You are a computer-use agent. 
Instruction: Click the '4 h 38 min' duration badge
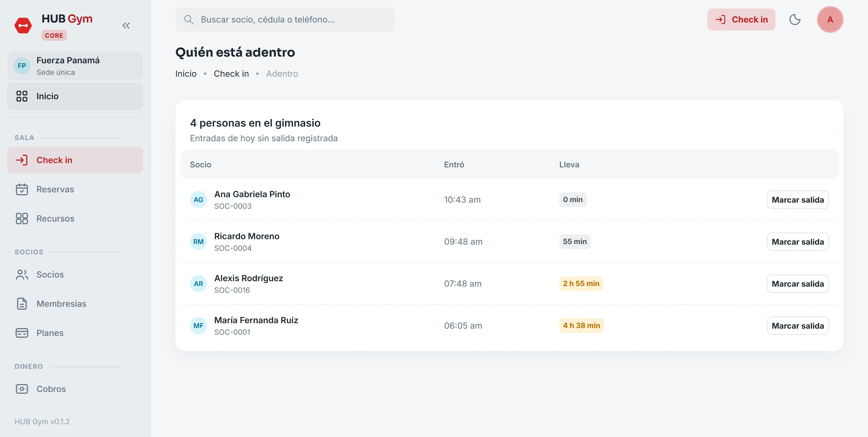tap(581, 326)
